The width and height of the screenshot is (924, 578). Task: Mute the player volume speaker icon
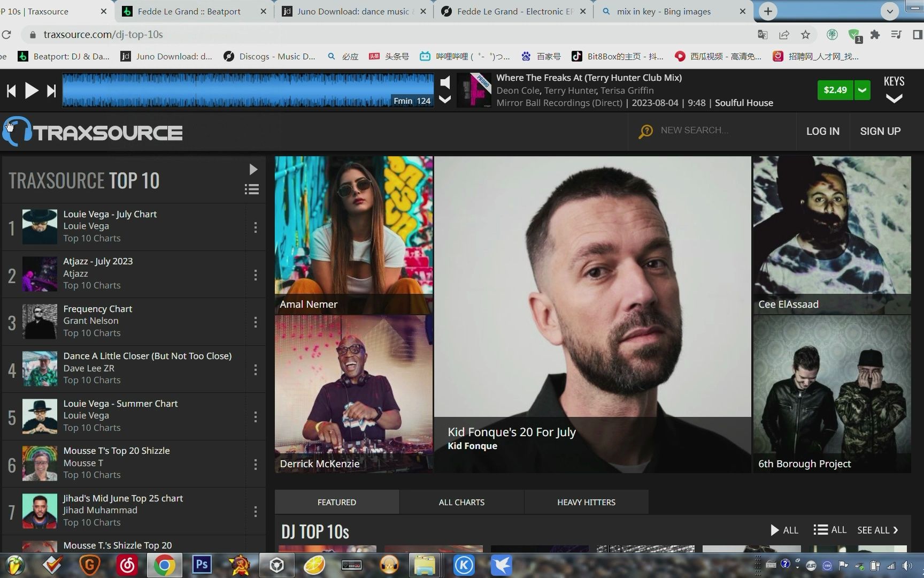click(445, 82)
